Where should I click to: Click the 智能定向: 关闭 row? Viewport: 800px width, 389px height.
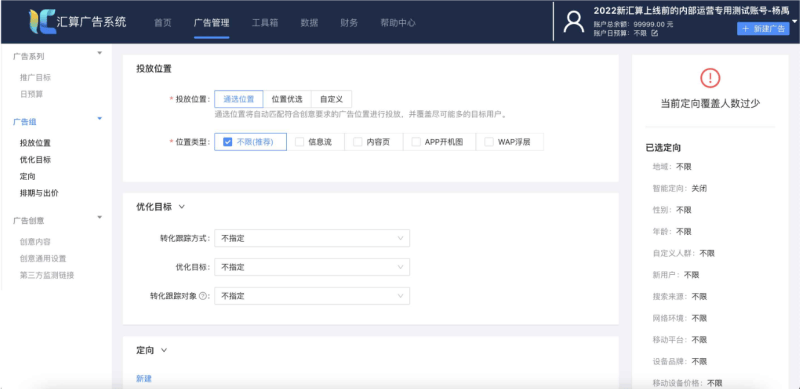point(680,188)
